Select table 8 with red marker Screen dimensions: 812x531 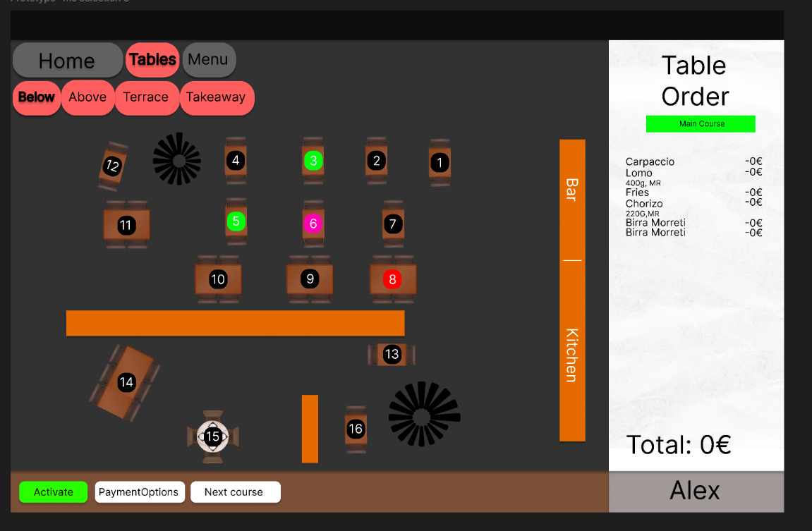pyautogui.click(x=393, y=279)
